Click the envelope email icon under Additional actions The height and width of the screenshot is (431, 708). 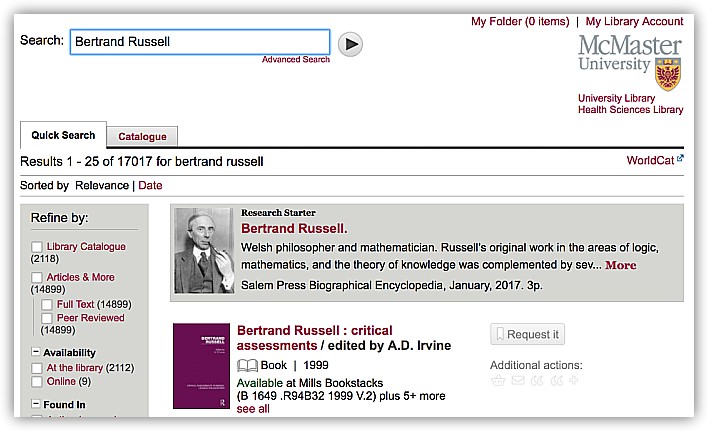click(518, 380)
